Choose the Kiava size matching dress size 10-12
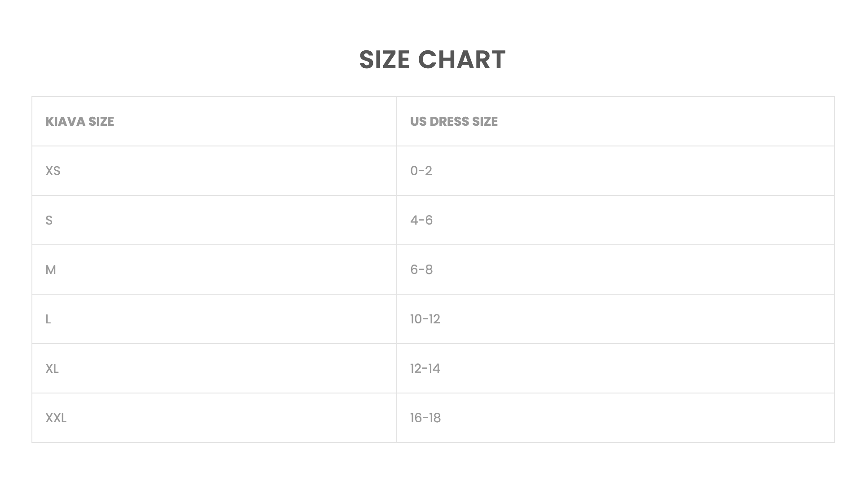 point(48,319)
